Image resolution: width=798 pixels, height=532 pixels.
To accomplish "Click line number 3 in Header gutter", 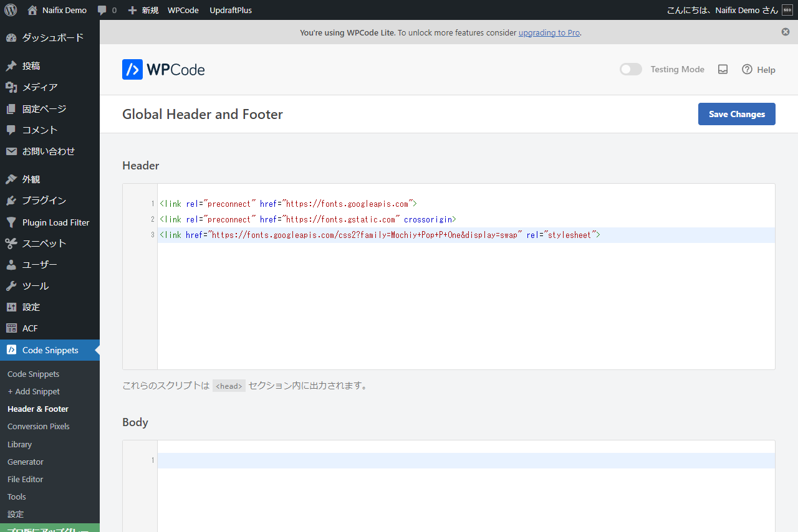I will [152, 235].
